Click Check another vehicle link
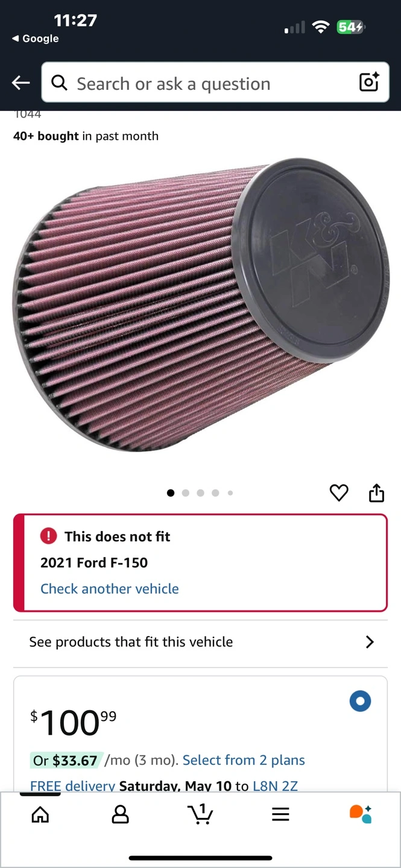This screenshot has width=401, height=868. point(110,589)
